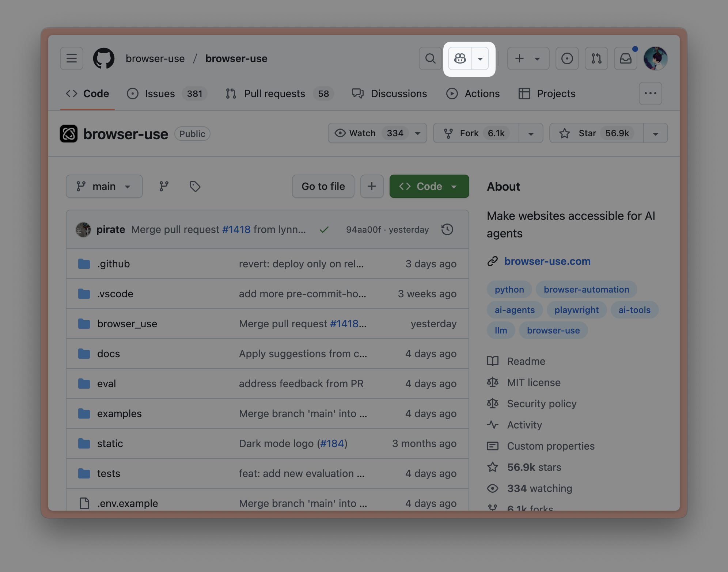
Task: Click the GitHub Octocat logo
Action: tap(104, 58)
